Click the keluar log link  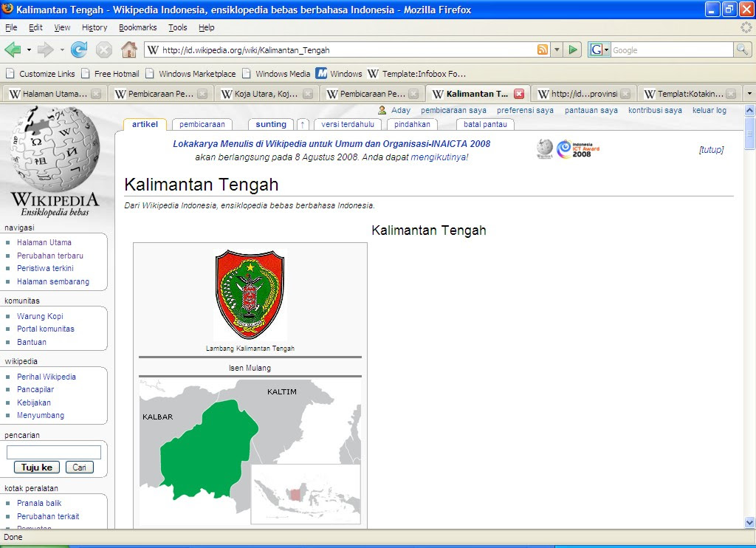pyautogui.click(x=709, y=111)
